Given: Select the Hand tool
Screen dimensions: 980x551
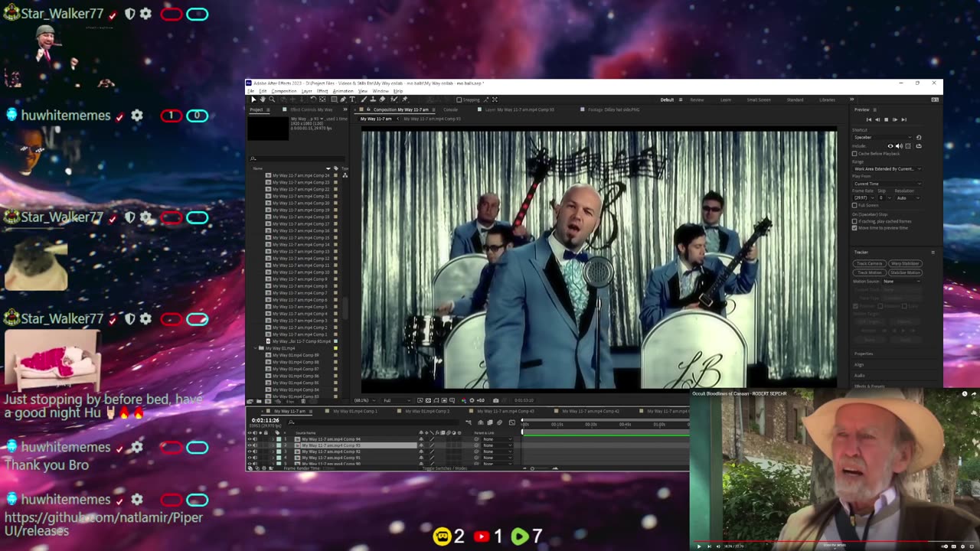Looking at the screenshot, I should coord(263,99).
